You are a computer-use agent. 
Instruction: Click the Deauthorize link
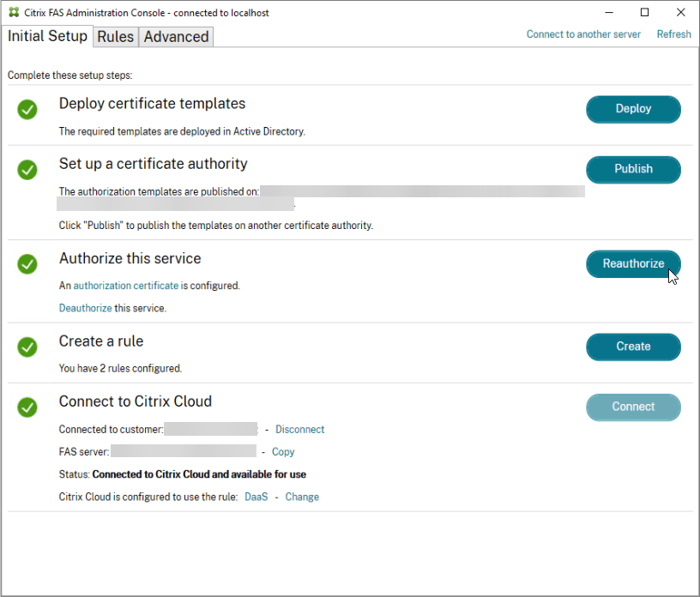click(85, 308)
